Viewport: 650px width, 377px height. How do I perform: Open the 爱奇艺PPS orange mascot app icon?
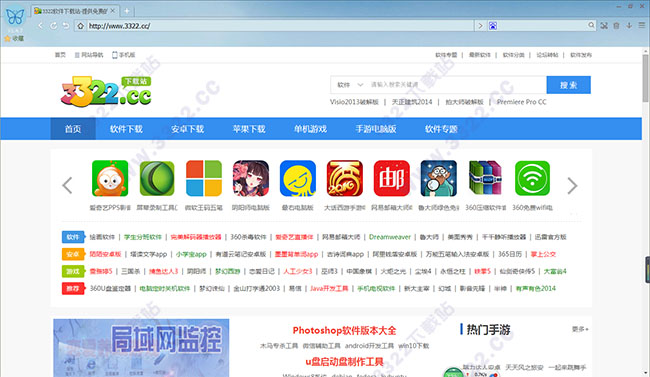110,178
